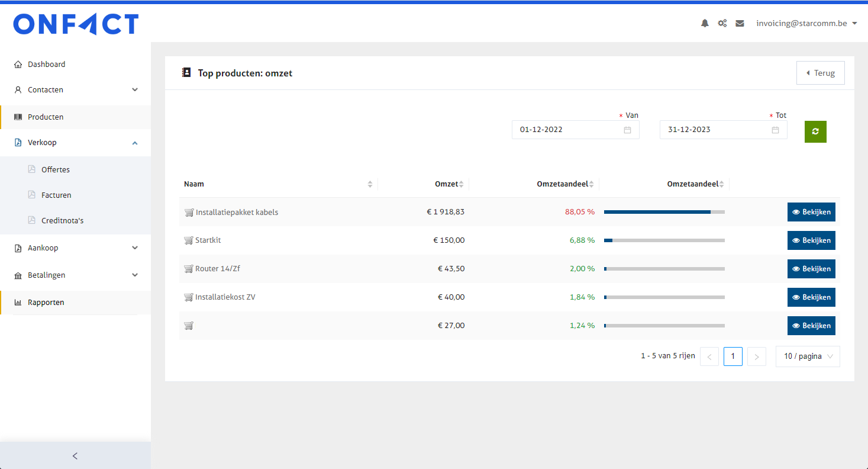Click the ONFACT logo
The height and width of the screenshot is (469, 868).
[76, 25]
